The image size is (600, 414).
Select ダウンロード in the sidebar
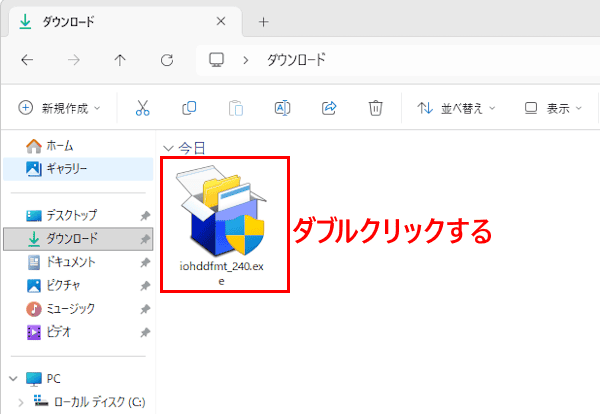tap(78, 239)
